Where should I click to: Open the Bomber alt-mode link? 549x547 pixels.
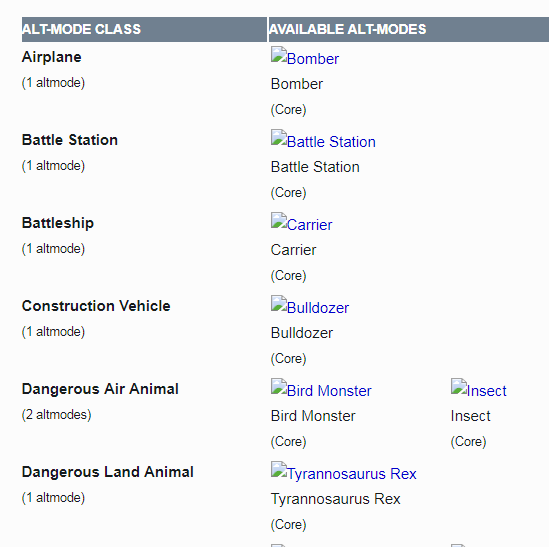pyautogui.click(x=313, y=59)
